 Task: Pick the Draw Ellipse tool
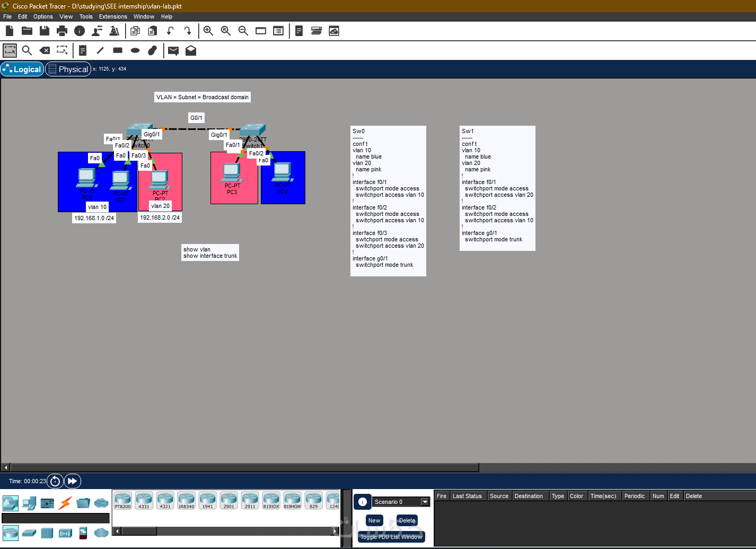(135, 50)
